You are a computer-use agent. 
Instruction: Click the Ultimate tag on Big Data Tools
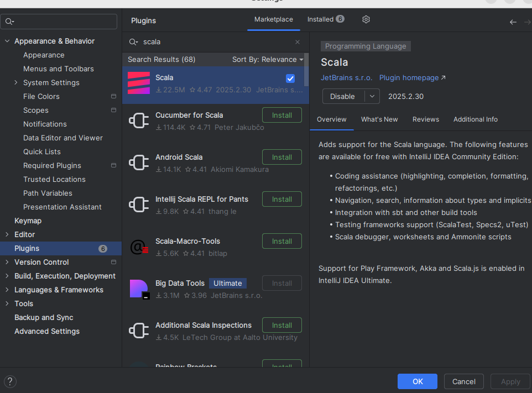(228, 283)
